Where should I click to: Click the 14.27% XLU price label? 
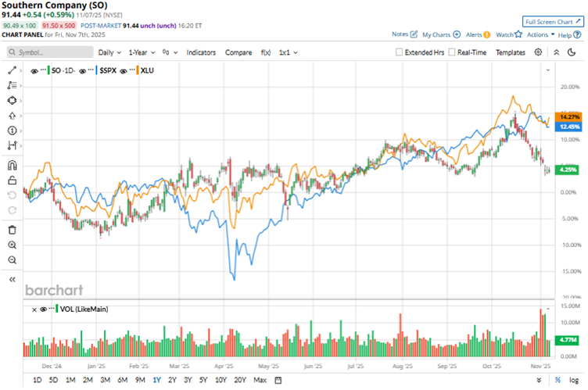click(x=568, y=117)
